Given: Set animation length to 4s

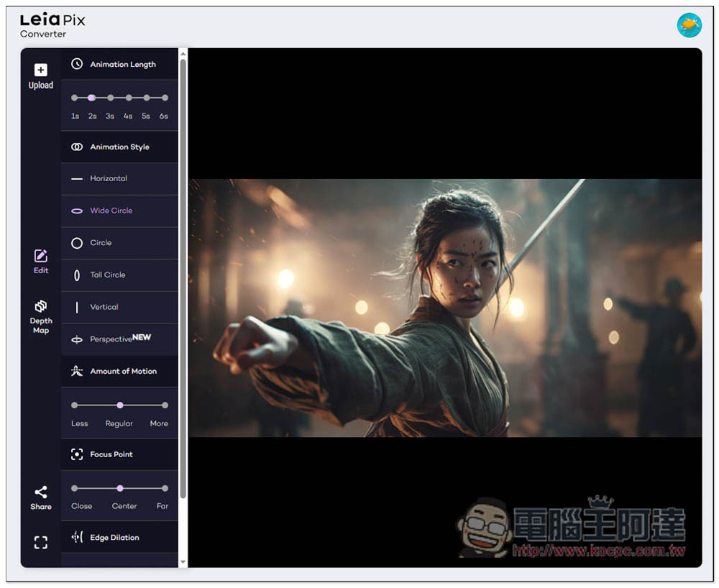Looking at the screenshot, I should pos(129,98).
